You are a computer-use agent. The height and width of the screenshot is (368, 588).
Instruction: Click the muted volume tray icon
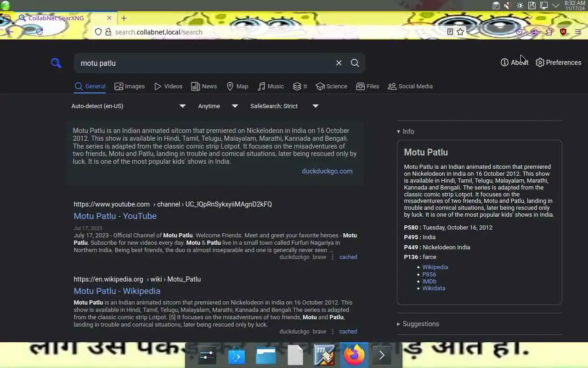(508, 6)
